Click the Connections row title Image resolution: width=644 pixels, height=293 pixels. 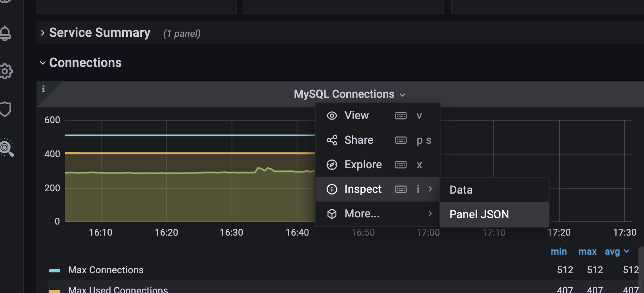click(x=85, y=63)
